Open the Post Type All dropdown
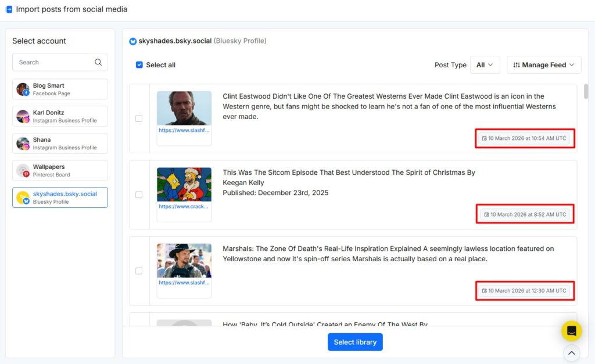Screen dimensions: 595x364 pyautogui.click(x=485, y=65)
